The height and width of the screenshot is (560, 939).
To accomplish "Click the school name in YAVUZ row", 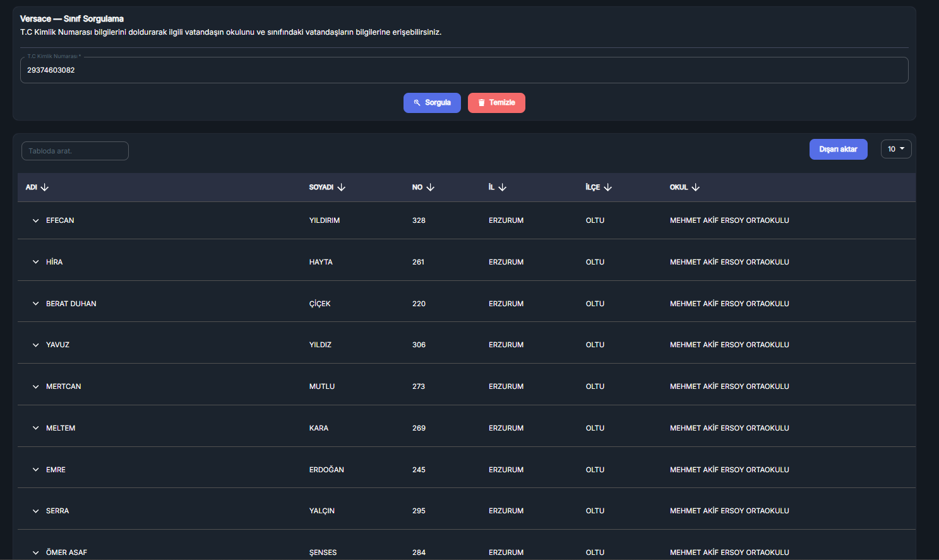I will pyautogui.click(x=729, y=345).
